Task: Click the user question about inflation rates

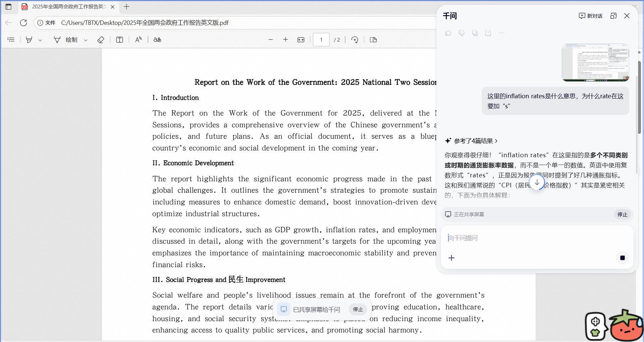Action: (x=555, y=101)
